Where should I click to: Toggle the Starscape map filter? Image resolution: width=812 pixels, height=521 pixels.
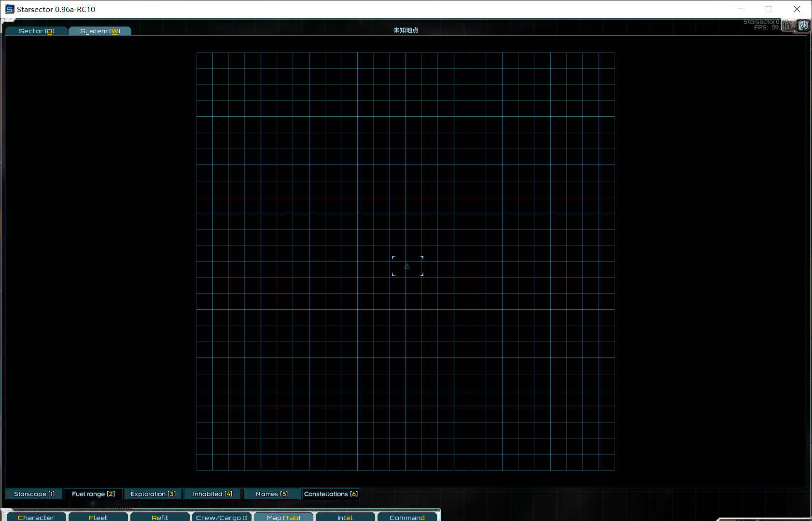tap(34, 494)
